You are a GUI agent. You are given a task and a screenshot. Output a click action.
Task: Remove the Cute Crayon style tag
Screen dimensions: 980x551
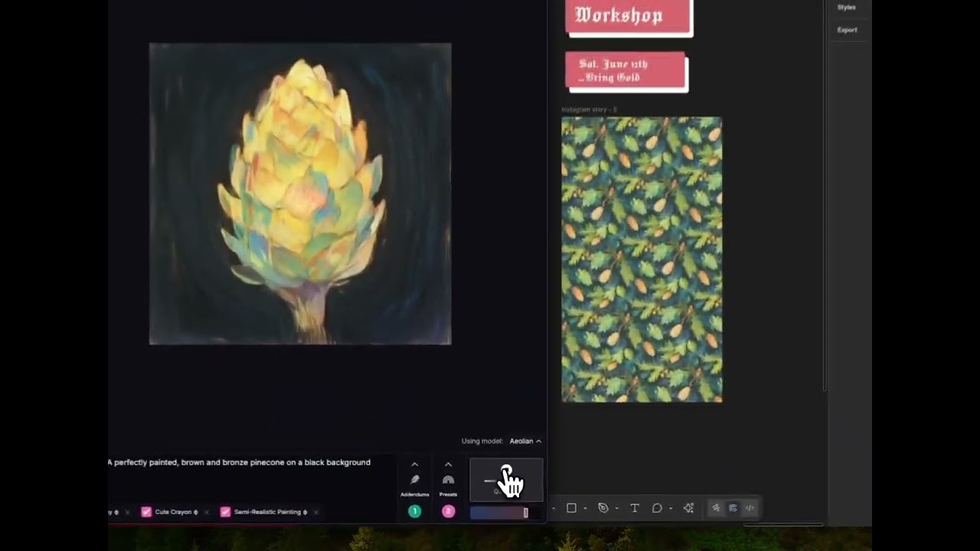[x=207, y=512]
